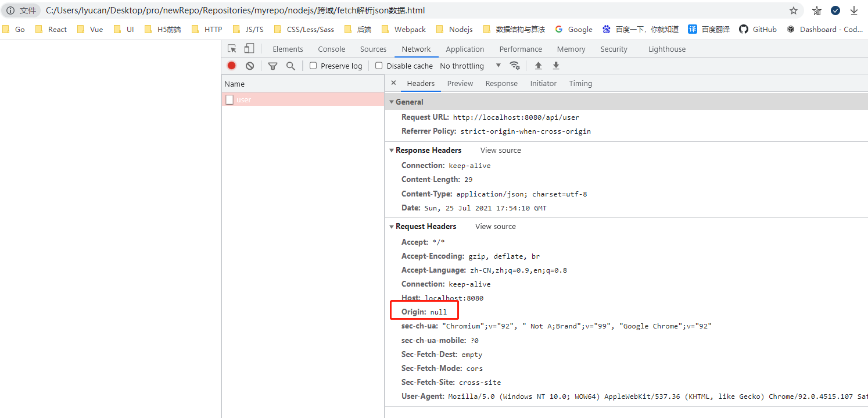Viewport: 868px width, 418px height.
Task: Click the Content-Type value application/json
Action: point(522,194)
